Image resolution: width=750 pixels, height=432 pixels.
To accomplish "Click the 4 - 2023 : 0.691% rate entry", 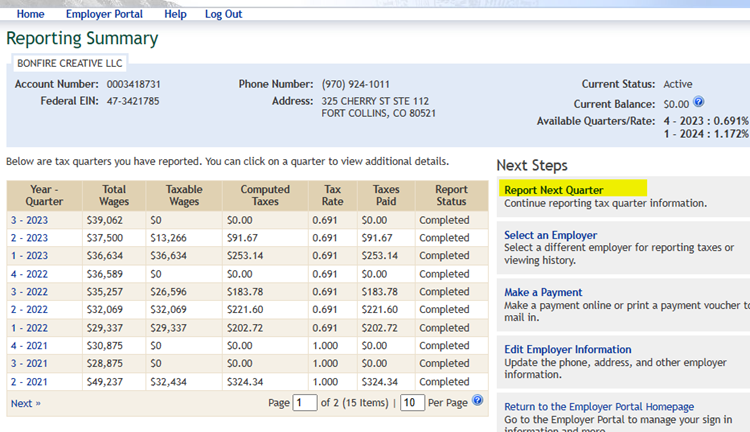I will coord(706,121).
